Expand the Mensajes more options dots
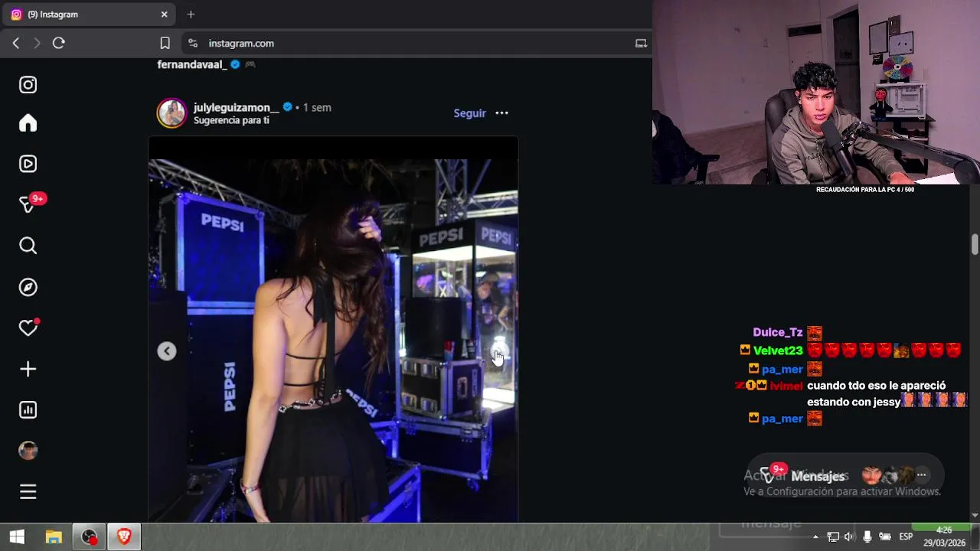Screen dimensions: 980x551 [922, 475]
